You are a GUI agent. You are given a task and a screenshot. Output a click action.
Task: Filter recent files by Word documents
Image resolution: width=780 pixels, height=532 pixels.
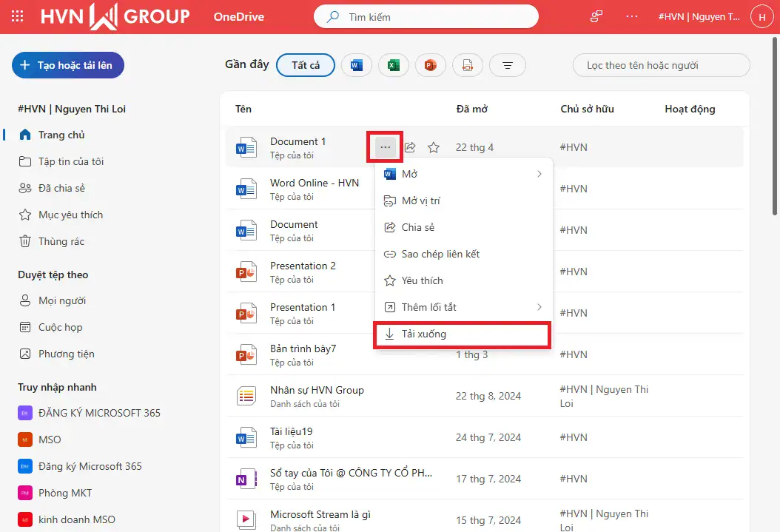click(x=356, y=65)
